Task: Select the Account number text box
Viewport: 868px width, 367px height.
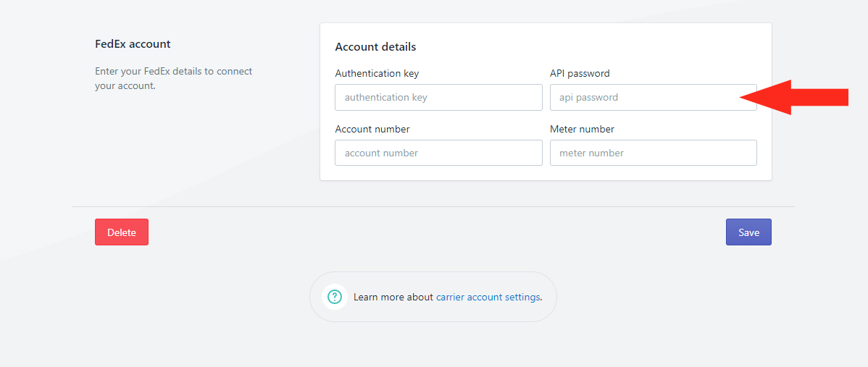Action: (438, 153)
